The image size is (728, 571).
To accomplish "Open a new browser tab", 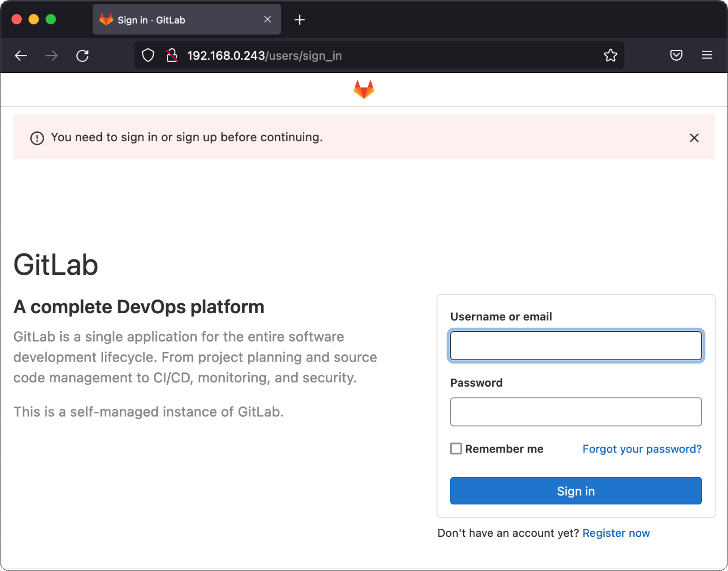I will pyautogui.click(x=300, y=19).
